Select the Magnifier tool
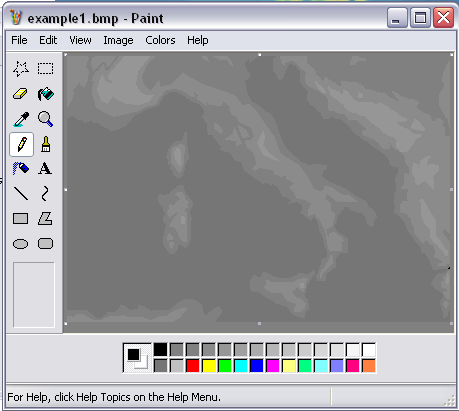459x411 pixels. click(45, 119)
